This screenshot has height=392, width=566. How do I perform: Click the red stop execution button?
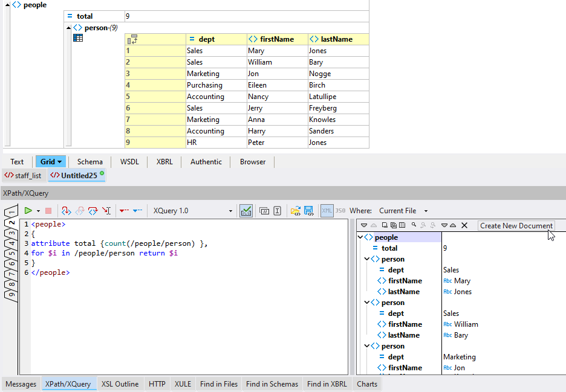tap(48, 211)
